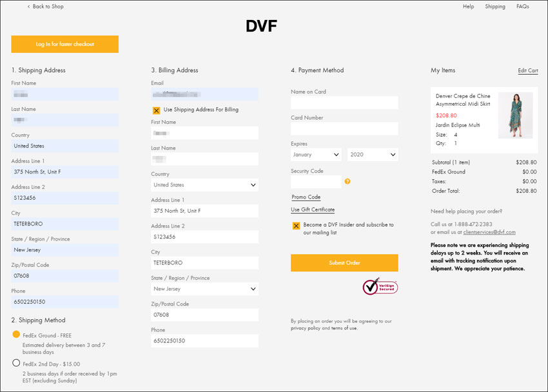Open billing State / Region / Province dropdown
Image resolution: width=548 pixels, height=392 pixels.
pos(205,289)
